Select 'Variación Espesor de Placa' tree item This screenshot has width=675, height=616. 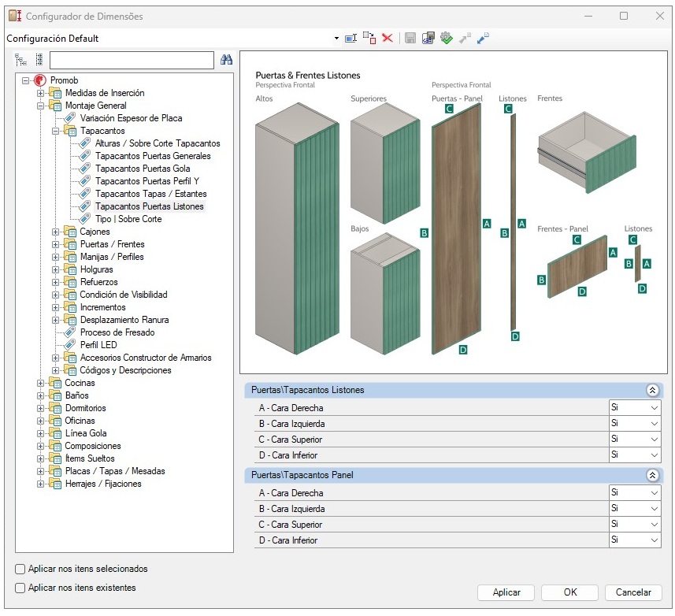(x=131, y=118)
